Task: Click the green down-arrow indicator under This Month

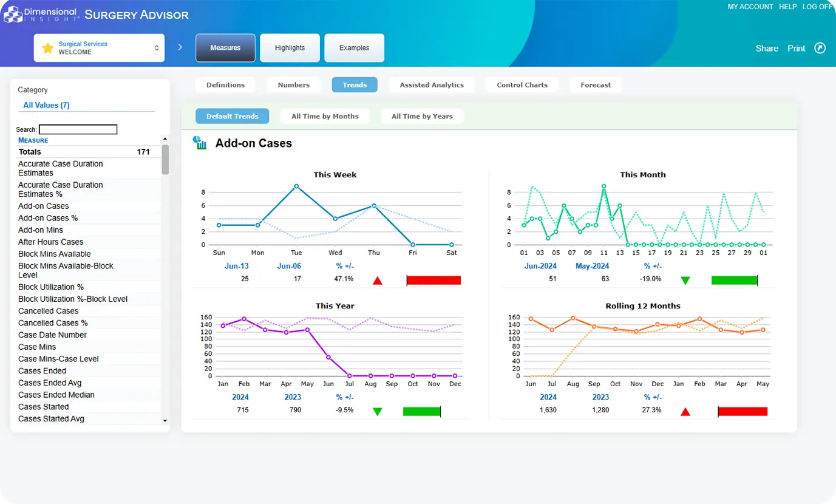Action: click(x=685, y=280)
